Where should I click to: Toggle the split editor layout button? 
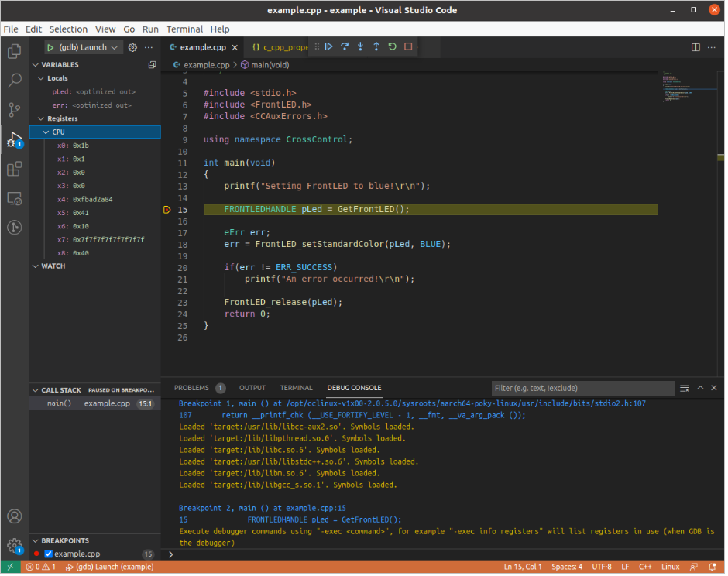695,47
